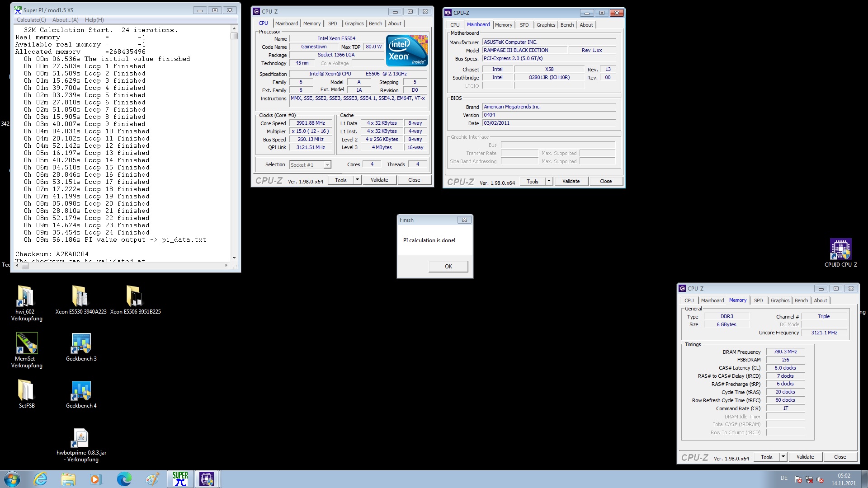Image resolution: width=868 pixels, height=488 pixels.
Task: Click Close button in the Memory window
Action: coord(840,457)
